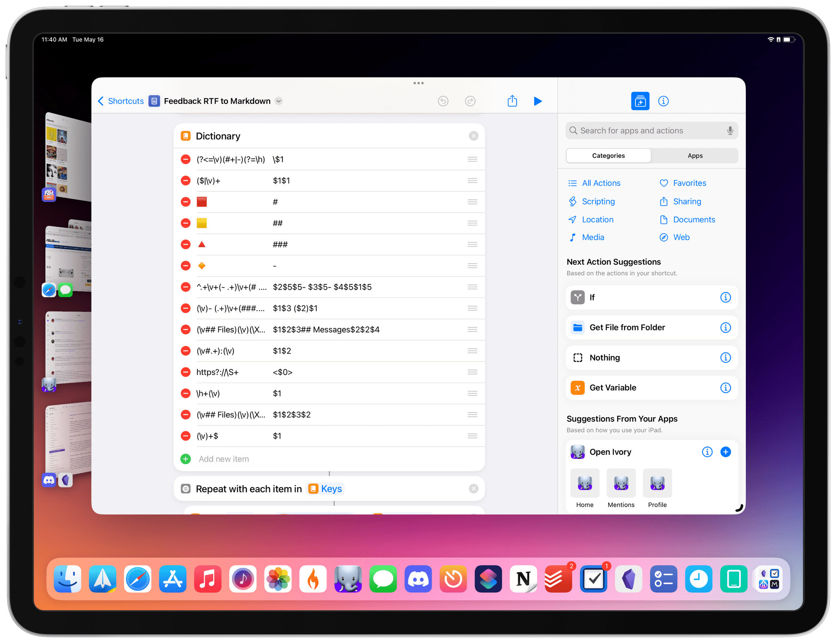The image size is (837, 644).
Task: Delete the red square dictionary row
Action: (186, 202)
